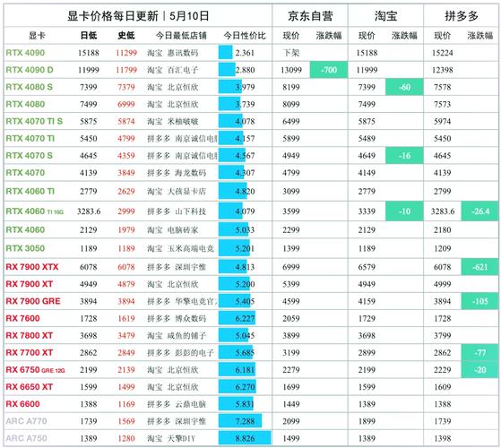Click the store name 拼多多 云鼎电脑
Image resolution: width=501 pixels, height=448 pixels.
click(177, 404)
